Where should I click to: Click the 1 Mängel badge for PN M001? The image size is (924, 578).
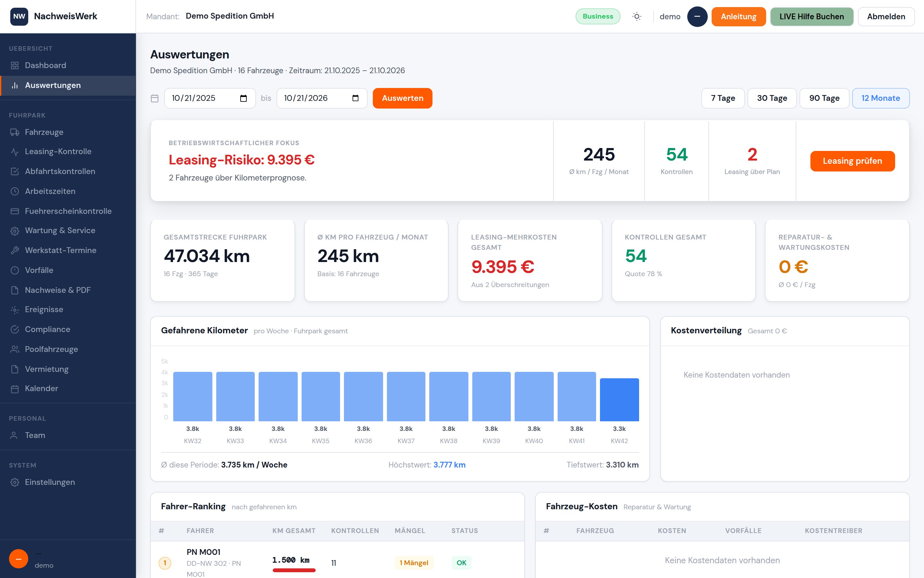(414, 563)
